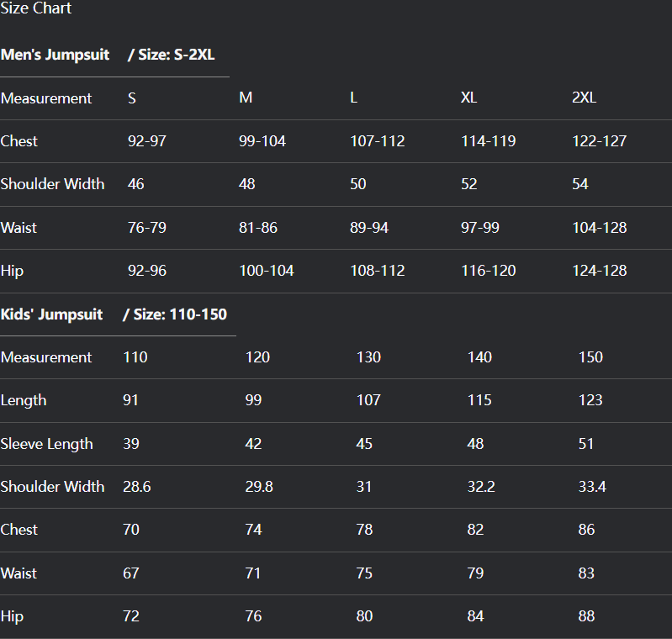Click the Kids' Jumpsuit heading

click(x=52, y=314)
